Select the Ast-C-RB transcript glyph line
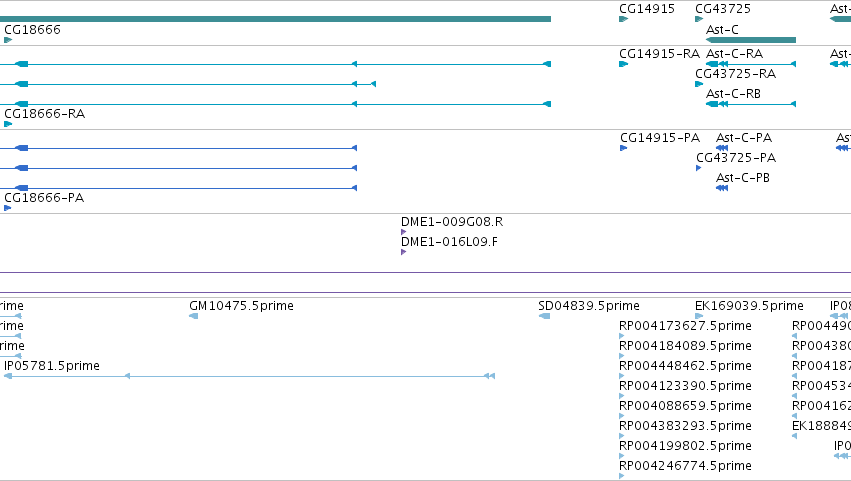 click(x=751, y=104)
